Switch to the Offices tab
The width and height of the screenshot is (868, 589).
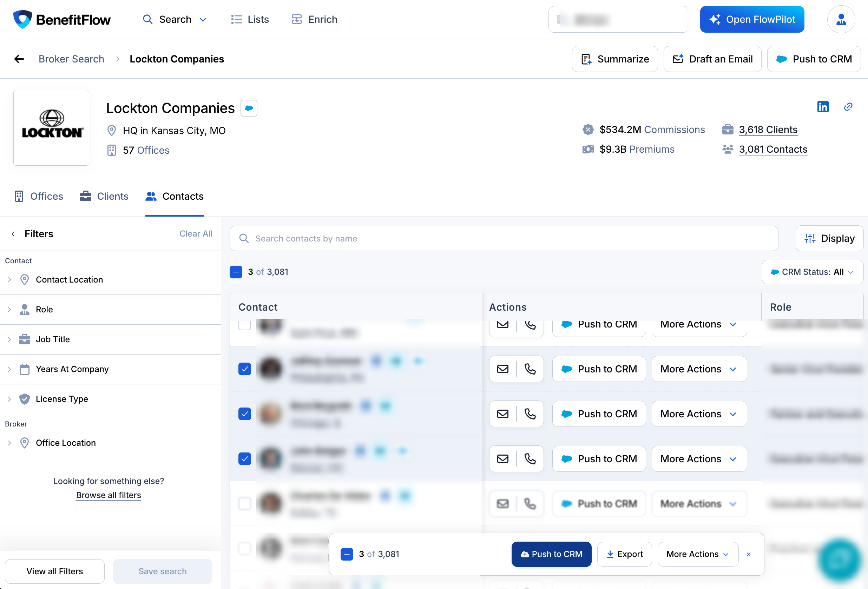pos(39,196)
